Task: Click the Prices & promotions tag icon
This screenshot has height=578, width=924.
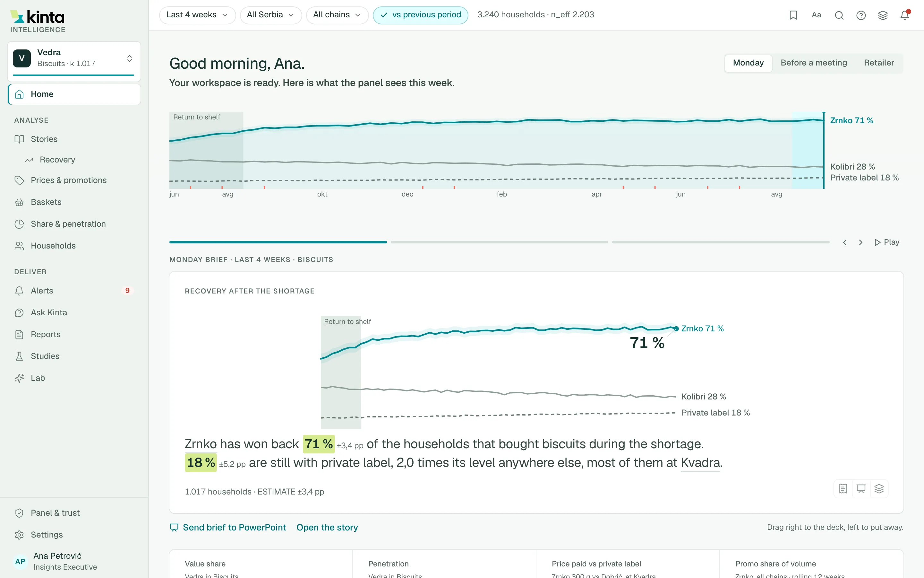Action: point(19,180)
